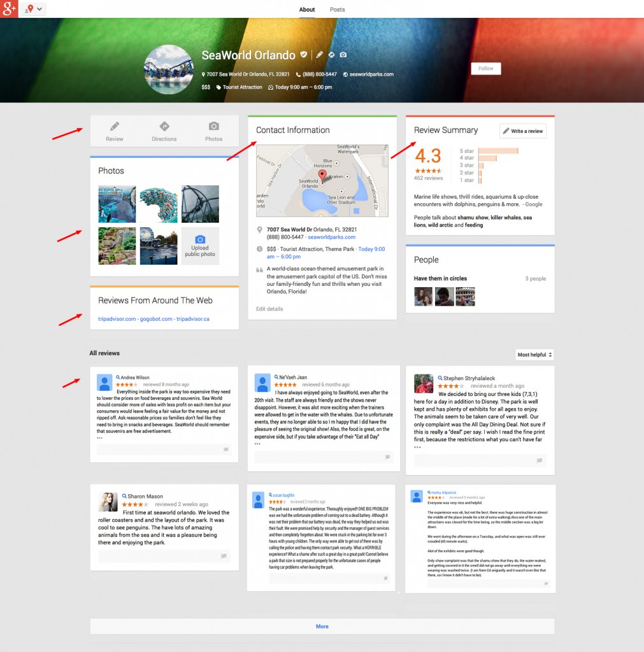
Task: Toggle Follow for SeaWorld Orlando
Action: click(485, 68)
